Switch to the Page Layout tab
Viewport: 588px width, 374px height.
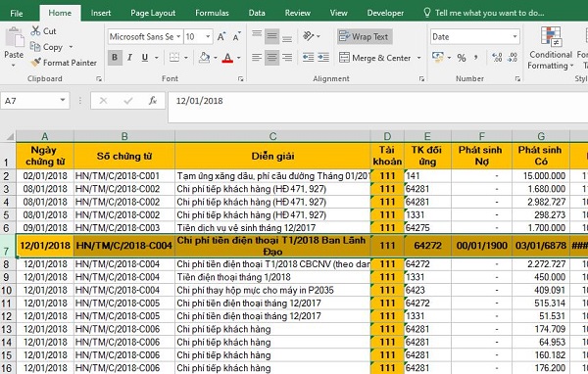point(153,13)
